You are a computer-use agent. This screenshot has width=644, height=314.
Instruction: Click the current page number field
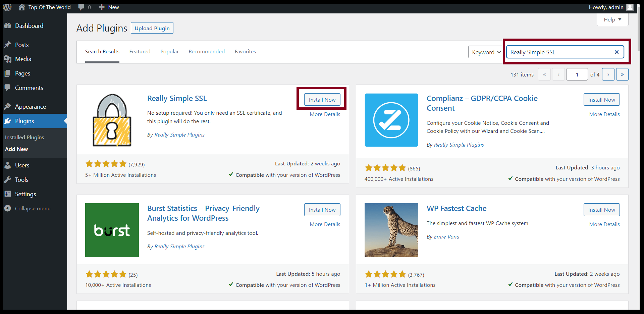pyautogui.click(x=577, y=74)
